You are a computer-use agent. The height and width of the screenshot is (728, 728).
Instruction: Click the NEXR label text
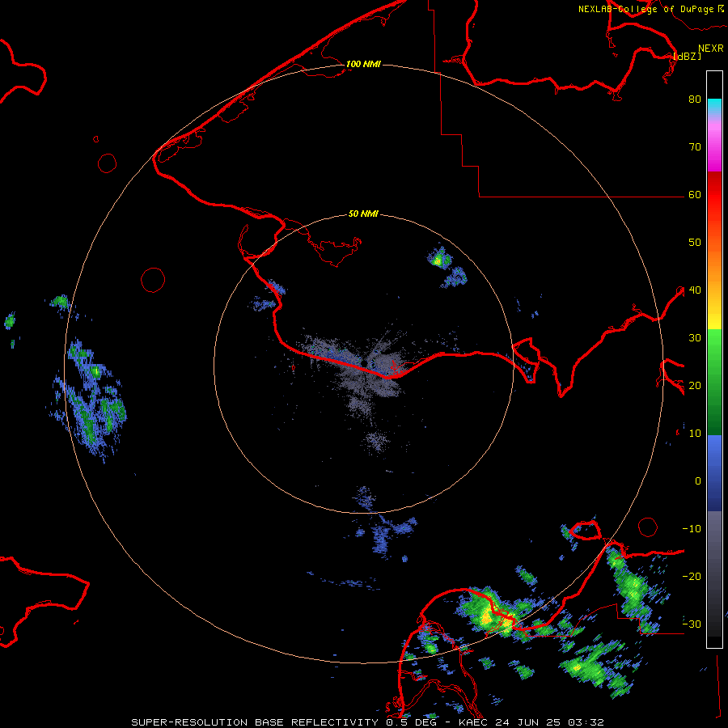coord(710,49)
